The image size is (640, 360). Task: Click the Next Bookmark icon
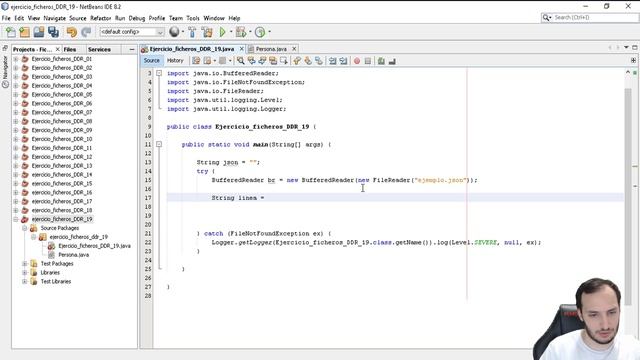click(x=308, y=61)
